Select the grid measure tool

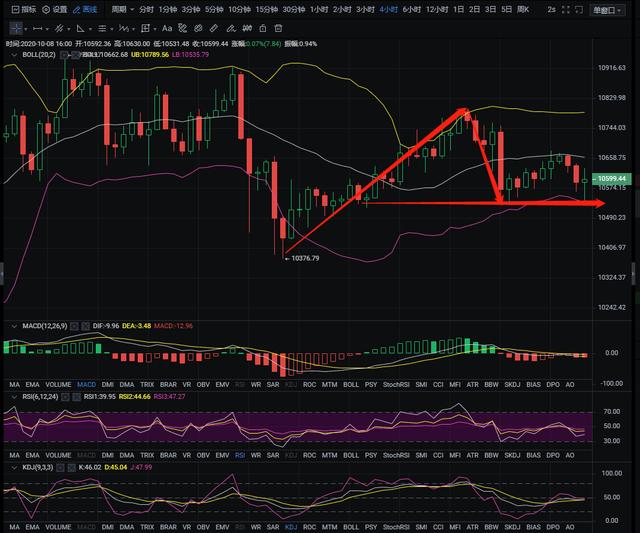pyautogui.click(x=145, y=29)
